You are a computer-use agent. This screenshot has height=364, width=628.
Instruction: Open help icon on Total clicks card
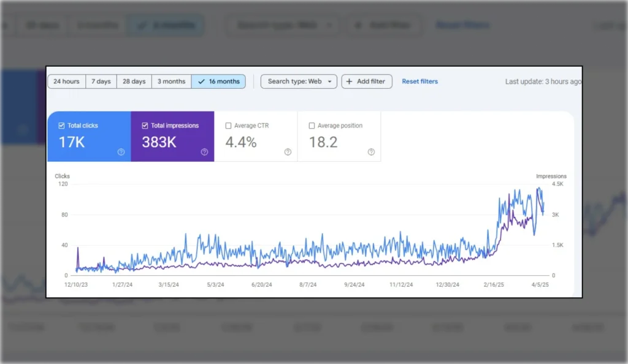point(121,152)
